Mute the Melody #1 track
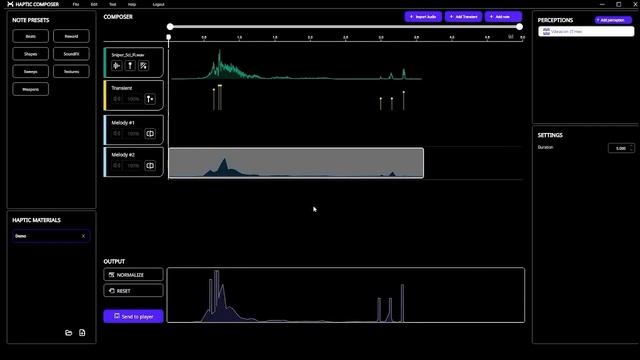Viewport: 640px width, 360px height. (x=117, y=133)
